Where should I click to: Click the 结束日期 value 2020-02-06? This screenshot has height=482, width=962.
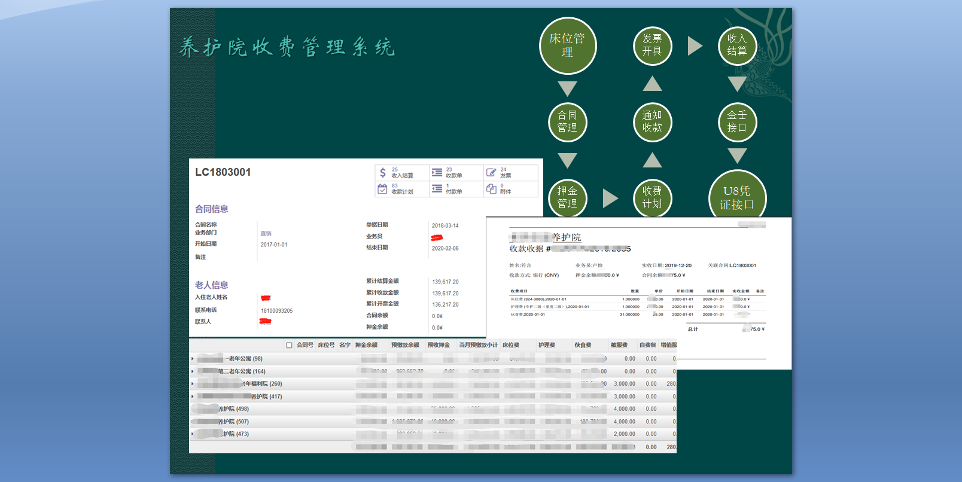coord(445,248)
